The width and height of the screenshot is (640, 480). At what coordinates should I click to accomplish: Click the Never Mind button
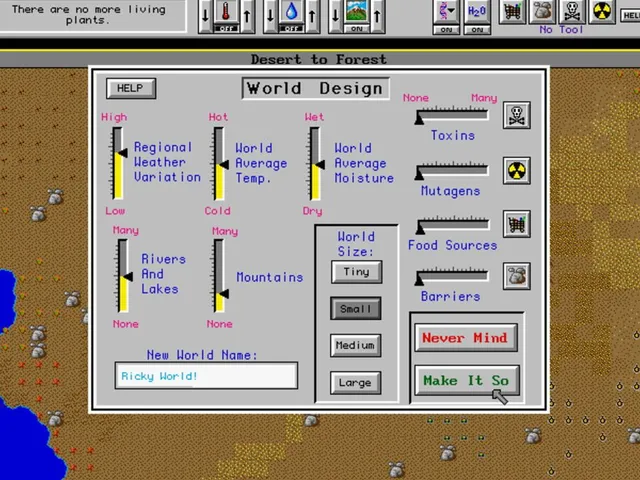[466, 338]
